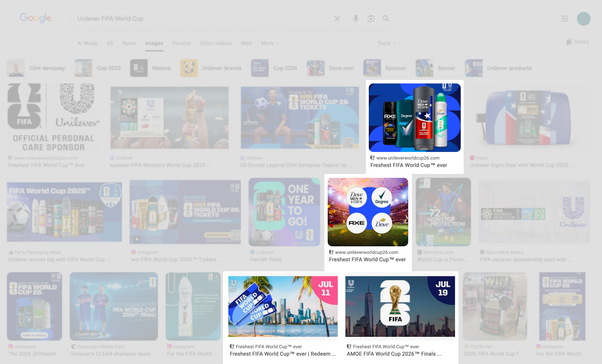Viewport: 602px width, 364px height.
Task: Open One Year To Go image
Action: tap(284, 212)
